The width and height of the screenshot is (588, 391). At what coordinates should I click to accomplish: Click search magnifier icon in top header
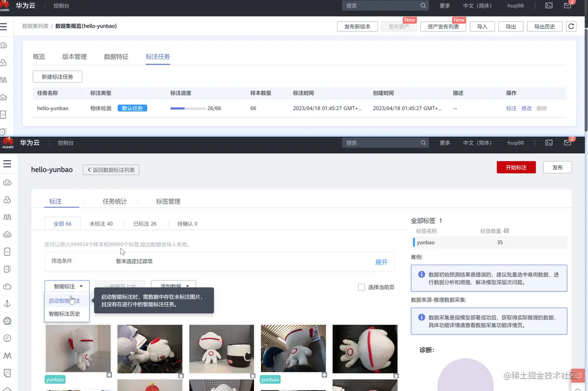[423, 6]
